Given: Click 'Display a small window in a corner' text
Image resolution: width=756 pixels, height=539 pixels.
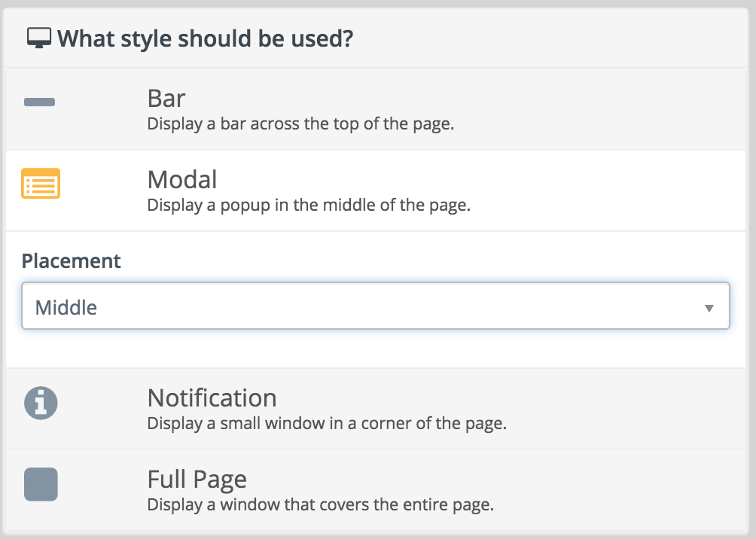Looking at the screenshot, I should [327, 423].
